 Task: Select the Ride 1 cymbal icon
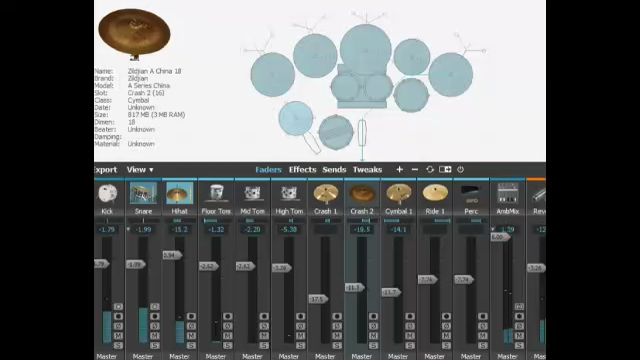pos(435,193)
